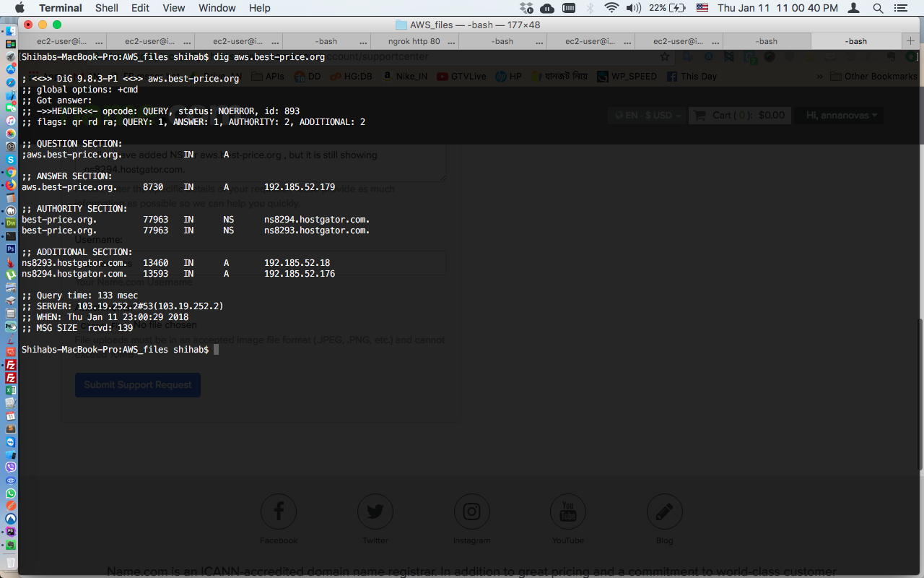Click IP address 192.185.52.179
Image resolution: width=924 pixels, height=578 pixels.
pyautogui.click(x=300, y=187)
